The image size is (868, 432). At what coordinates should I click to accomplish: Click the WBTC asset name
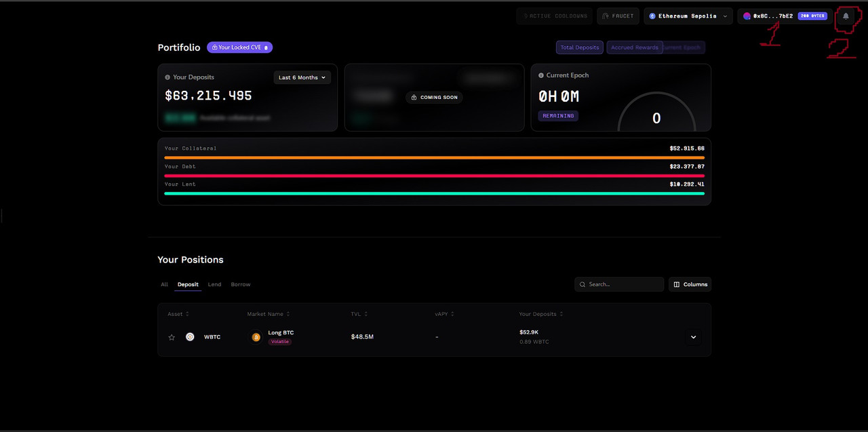tap(212, 337)
